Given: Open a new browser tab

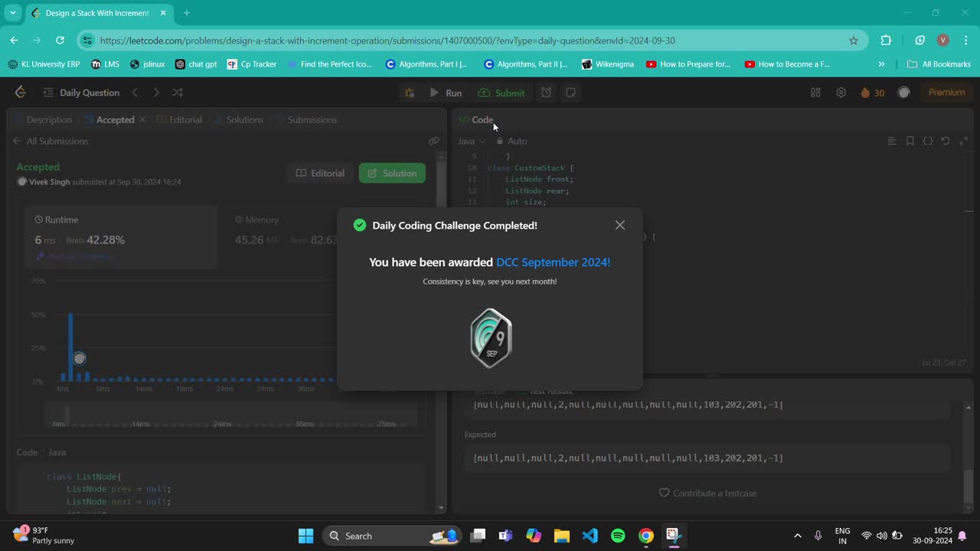Looking at the screenshot, I should pyautogui.click(x=186, y=13).
